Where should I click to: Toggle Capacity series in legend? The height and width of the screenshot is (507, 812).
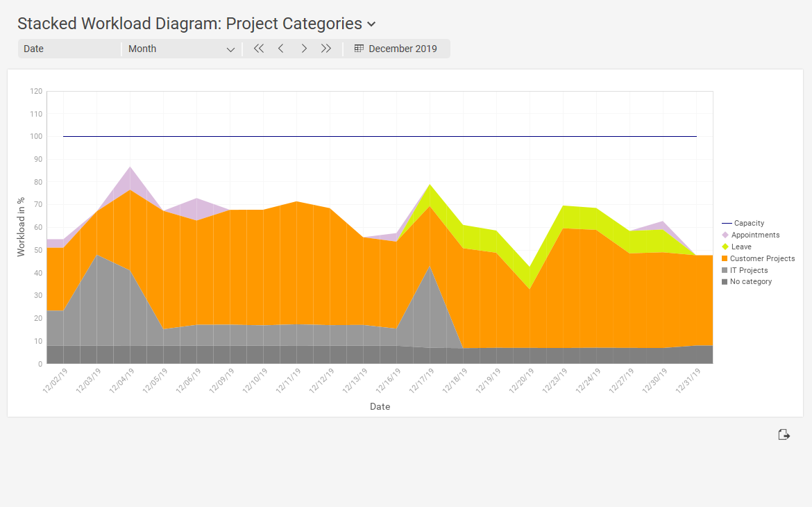743,224
